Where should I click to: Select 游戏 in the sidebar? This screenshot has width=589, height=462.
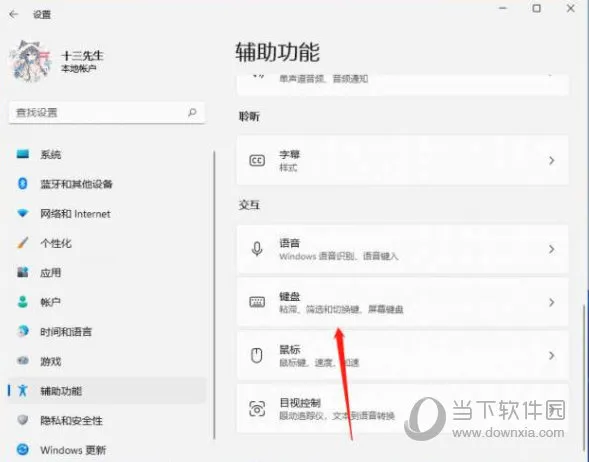[x=107, y=361]
